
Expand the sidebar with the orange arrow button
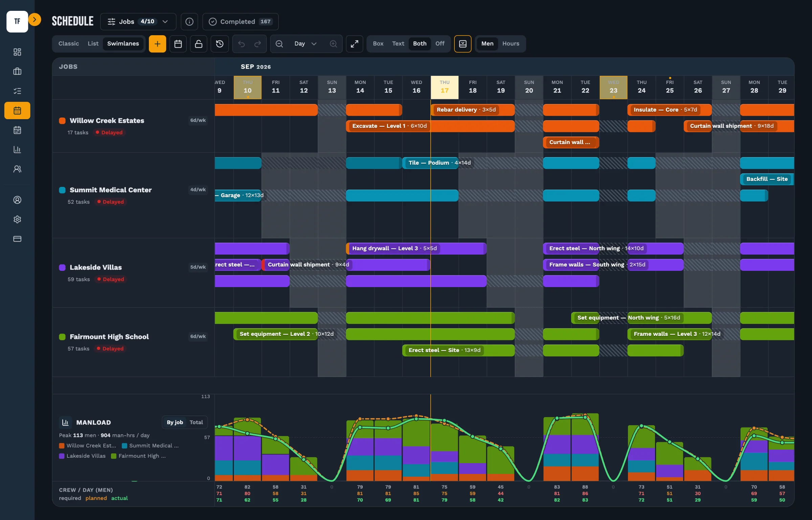tap(35, 20)
